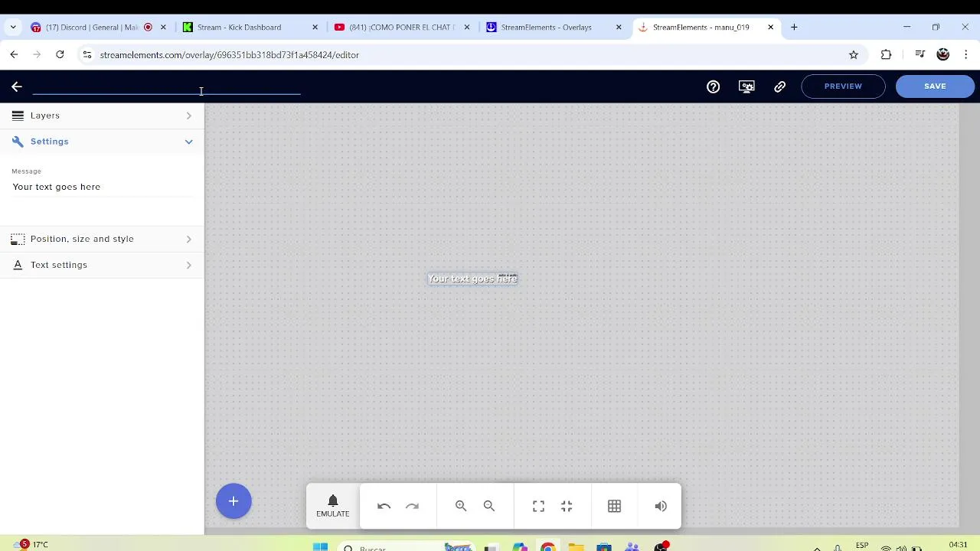
Task: Expand the Layers chevron arrow
Action: point(188,116)
